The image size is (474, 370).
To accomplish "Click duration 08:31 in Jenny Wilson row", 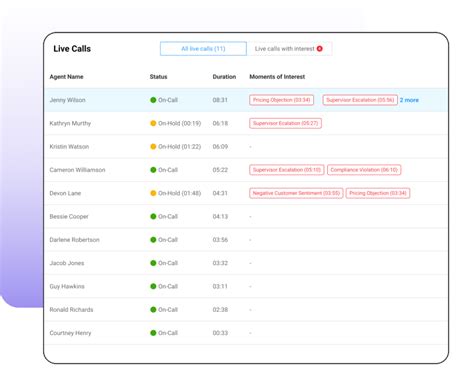I will click(x=220, y=100).
